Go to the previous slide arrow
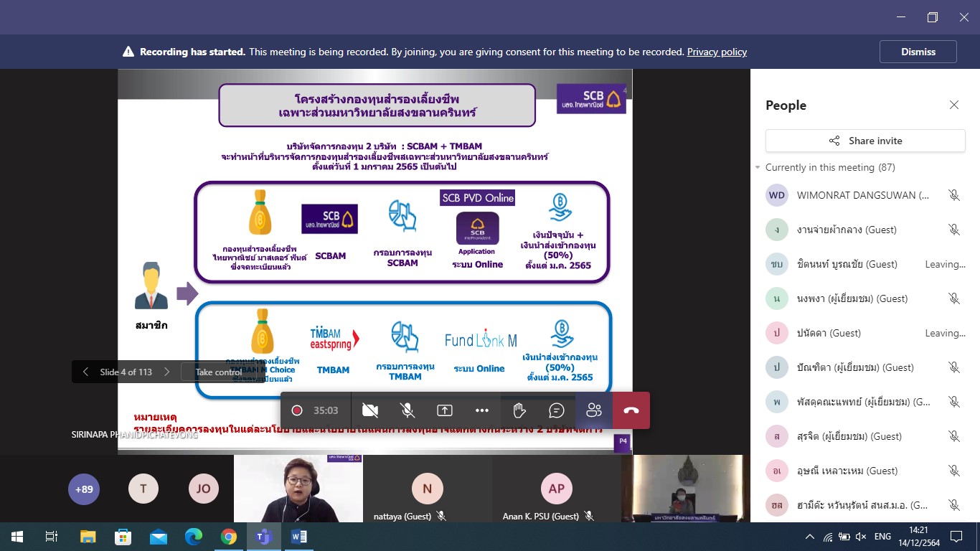 pyautogui.click(x=85, y=372)
